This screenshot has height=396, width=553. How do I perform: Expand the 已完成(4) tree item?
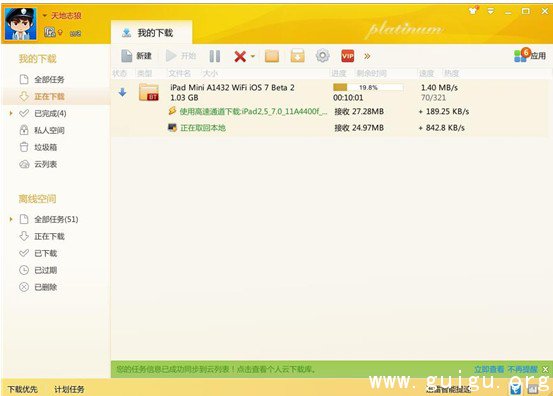click(x=11, y=113)
